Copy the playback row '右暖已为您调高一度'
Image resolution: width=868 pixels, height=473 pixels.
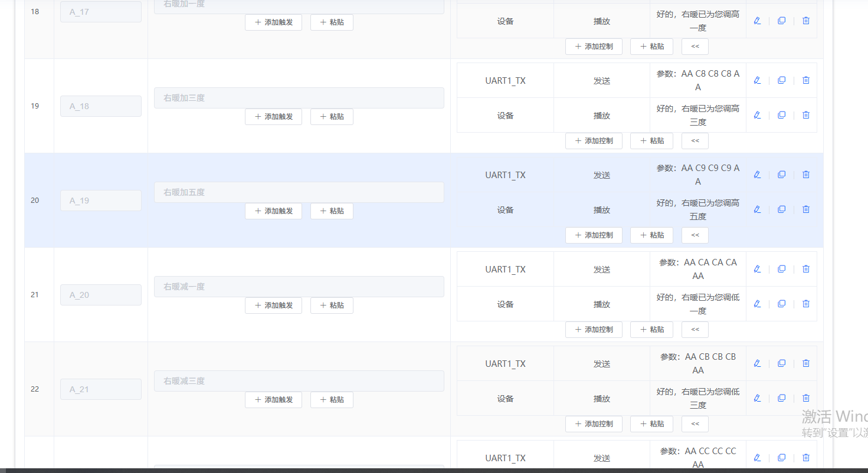pos(781,21)
